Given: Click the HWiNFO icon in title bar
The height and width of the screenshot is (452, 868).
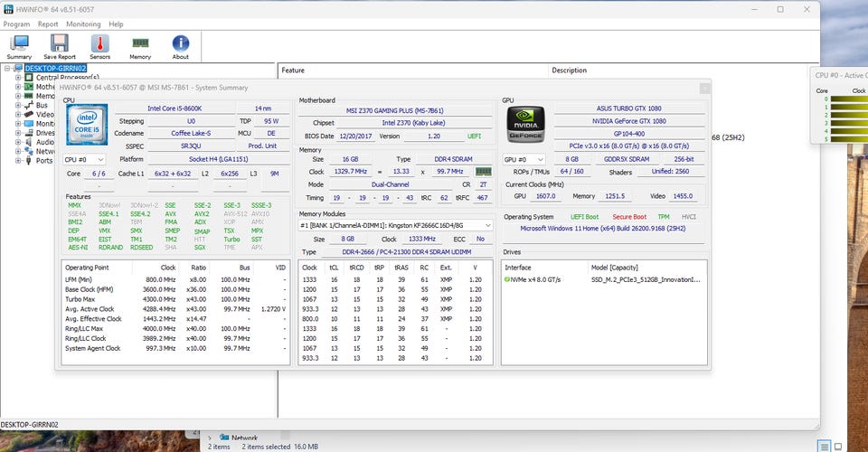Looking at the screenshot, I should tap(8, 9).
